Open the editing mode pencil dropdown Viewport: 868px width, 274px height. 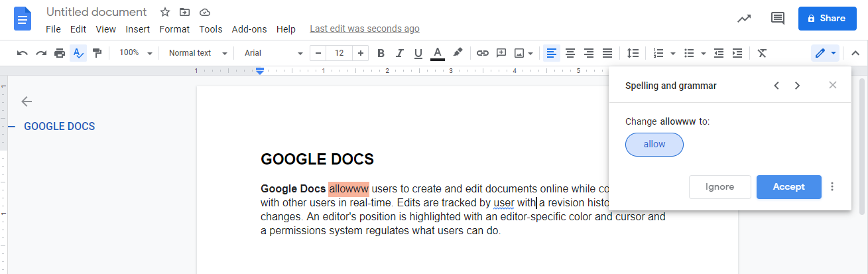[x=826, y=53]
